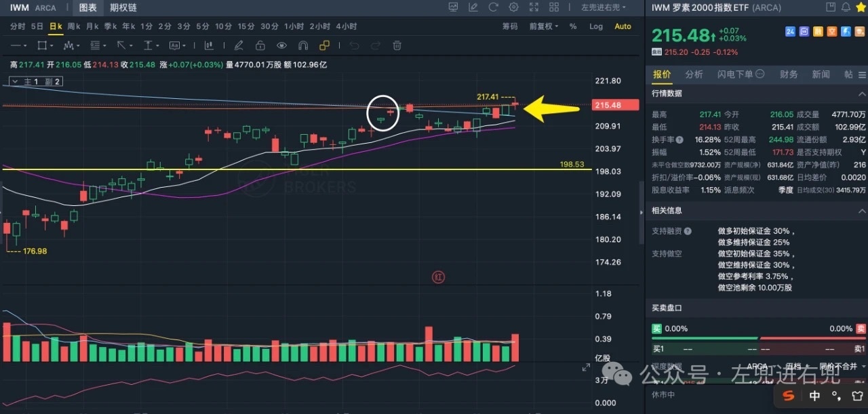The width and height of the screenshot is (868, 414).
Task: Open the 前复权 dropdown
Action: click(544, 26)
